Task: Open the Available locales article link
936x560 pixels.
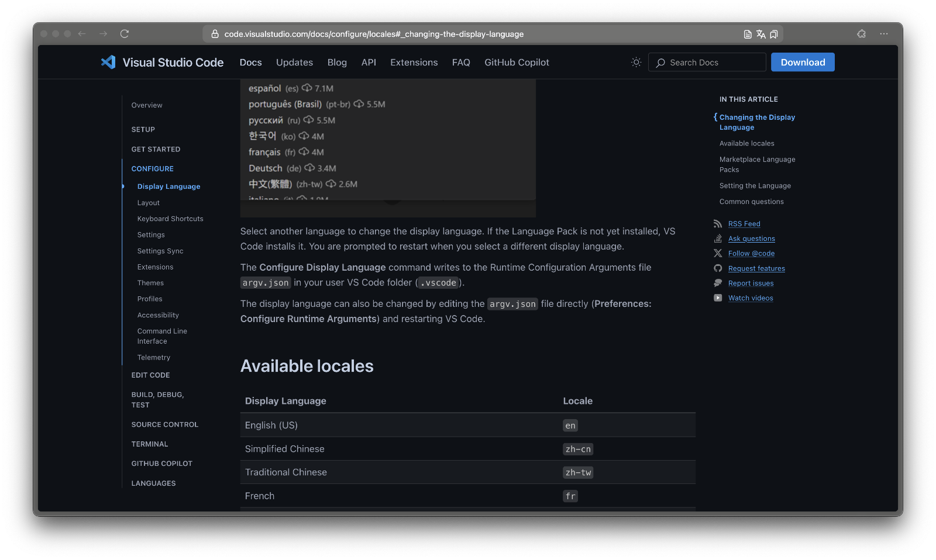Action: coord(746,143)
